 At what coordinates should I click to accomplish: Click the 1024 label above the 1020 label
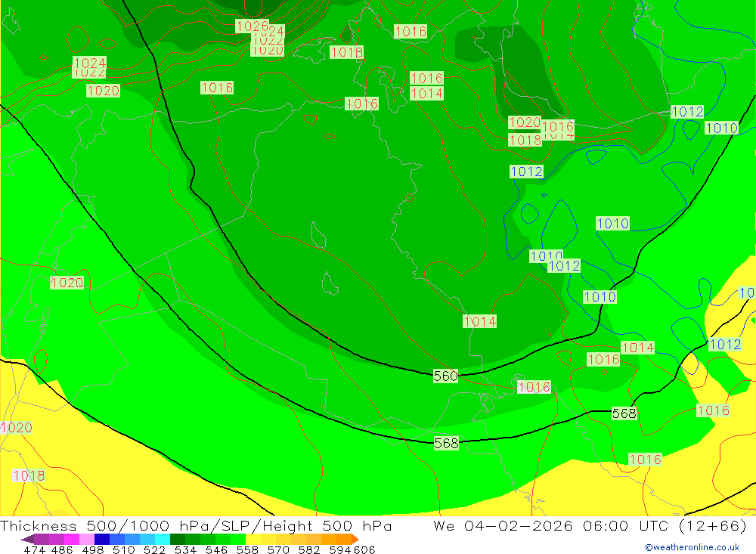[x=90, y=62]
